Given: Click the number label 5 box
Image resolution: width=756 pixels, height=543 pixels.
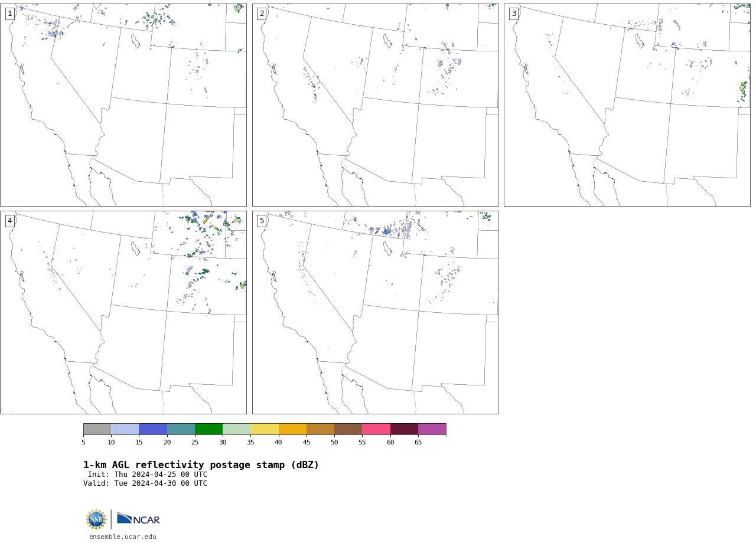Looking at the screenshot, I should 262,221.
